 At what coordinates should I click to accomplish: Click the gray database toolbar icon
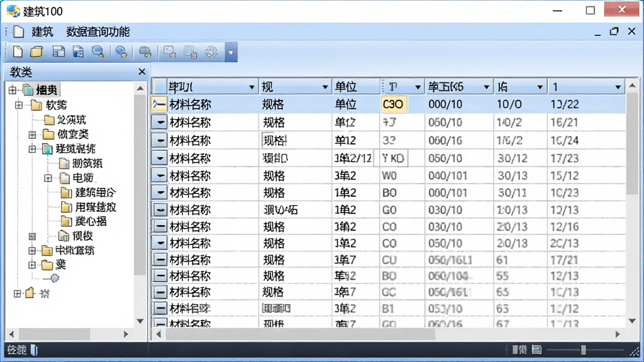click(145, 52)
